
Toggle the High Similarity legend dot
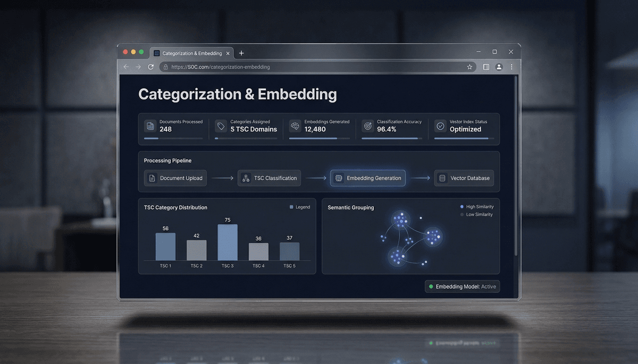point(461,207)
